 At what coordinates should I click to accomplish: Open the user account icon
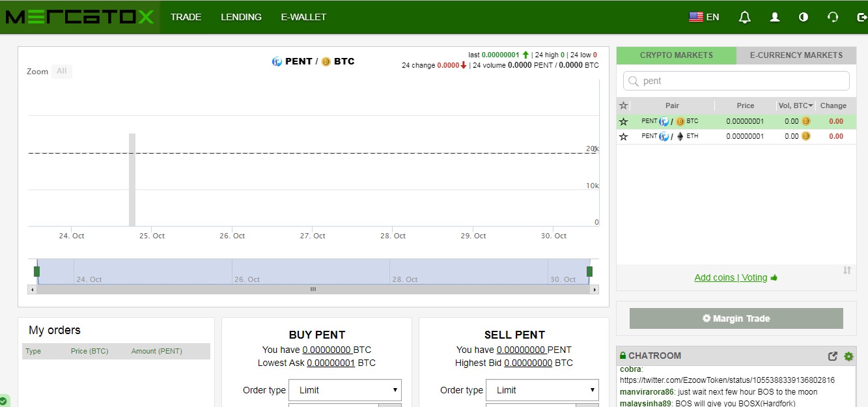775,17
